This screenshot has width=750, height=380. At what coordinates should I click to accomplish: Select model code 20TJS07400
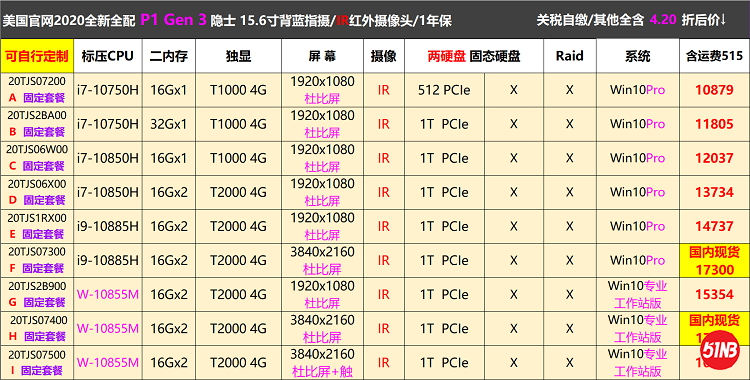pyautogui.click(x=39, y=320)
